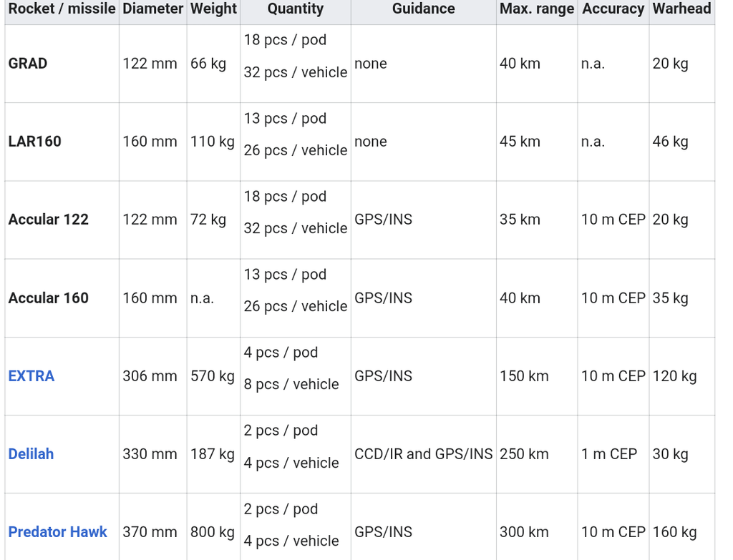
Task: Follow the Delilah missile link
Action: click(x=31, y=454)
